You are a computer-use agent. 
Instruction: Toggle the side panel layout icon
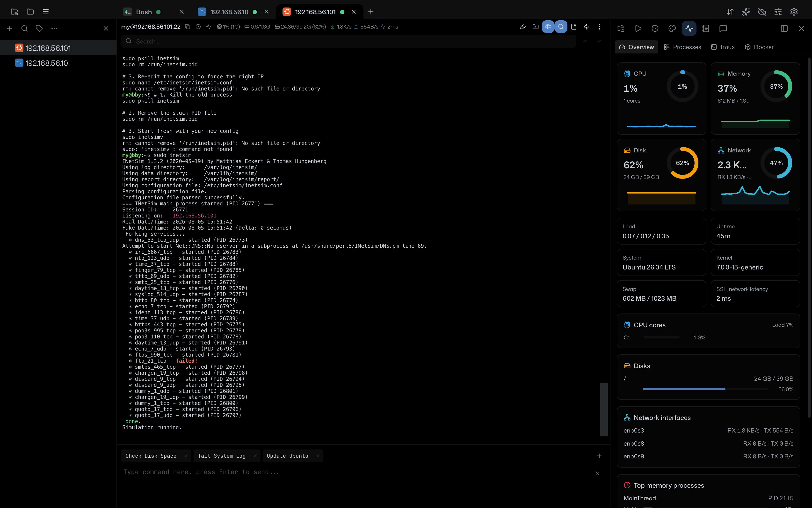pos(784,29)
